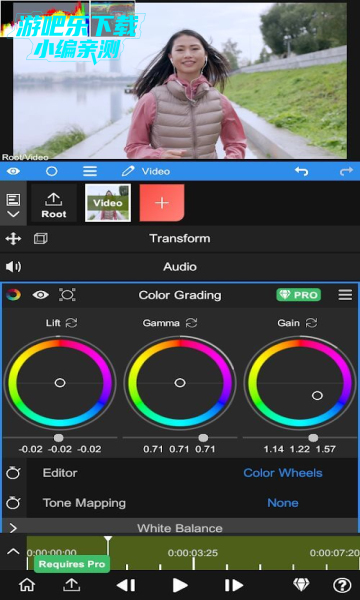The image size is (360, 600).
Task: Open the help question mark icon
Action: 342,585
